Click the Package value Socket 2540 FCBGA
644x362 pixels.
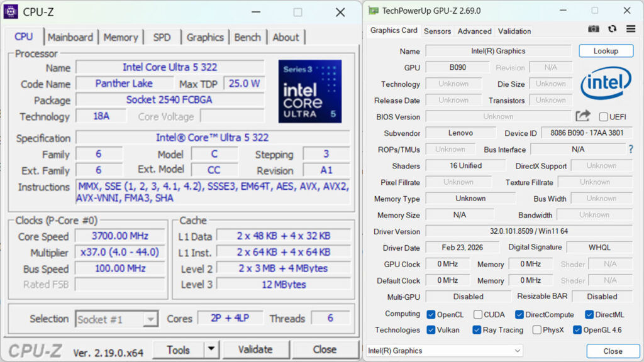pos(169,100)
